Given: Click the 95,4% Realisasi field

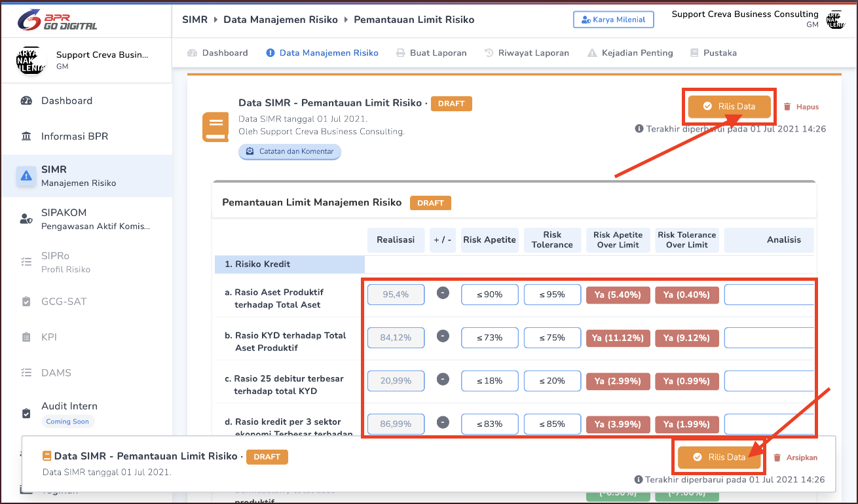Looking at the screenshot, I should [x=396, y=295].
